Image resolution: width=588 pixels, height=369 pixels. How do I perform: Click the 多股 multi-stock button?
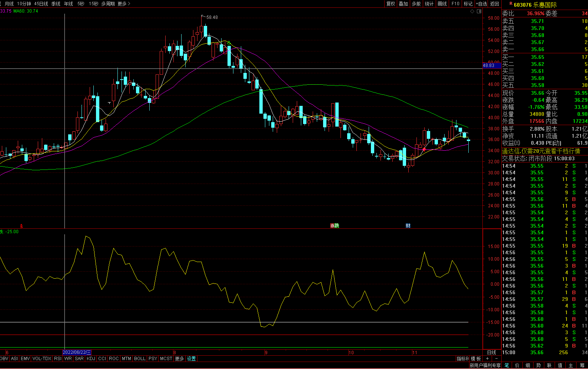point(416,4)
